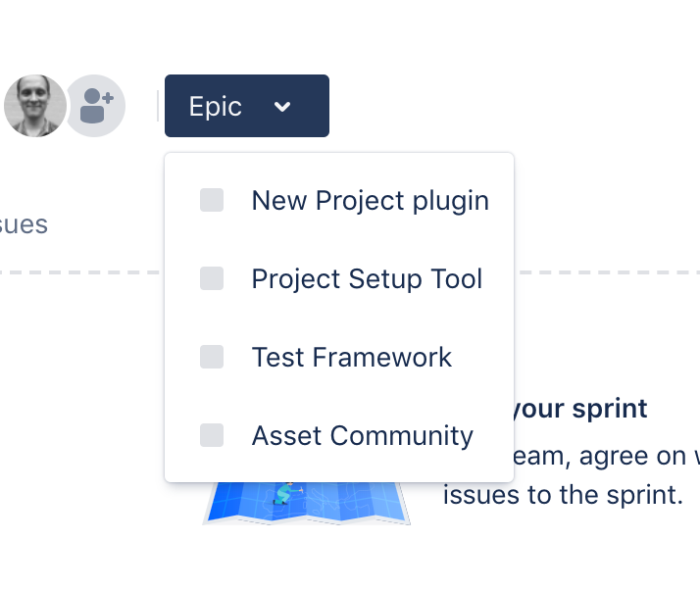Image resolution: width=700 pixels, height=590 pixels.
Task: Click the 'agree on' description text
Action: pos(632,456)
